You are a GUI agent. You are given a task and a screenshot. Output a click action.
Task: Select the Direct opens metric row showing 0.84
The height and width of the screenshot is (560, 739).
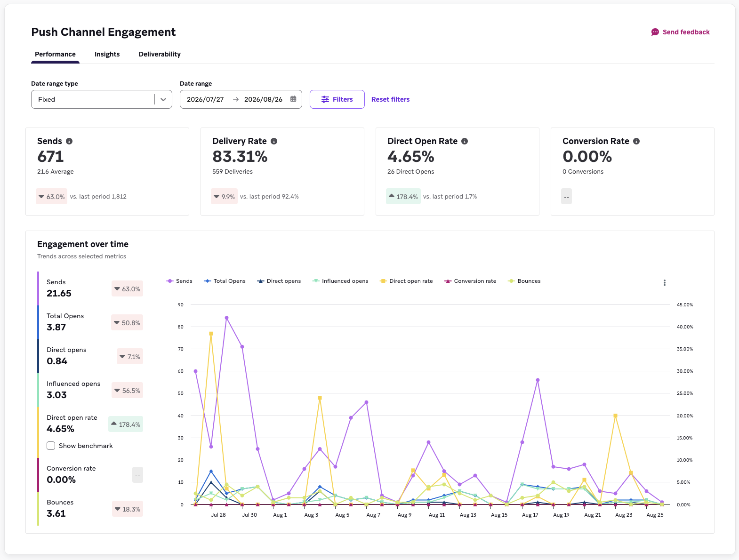point(90,356)
